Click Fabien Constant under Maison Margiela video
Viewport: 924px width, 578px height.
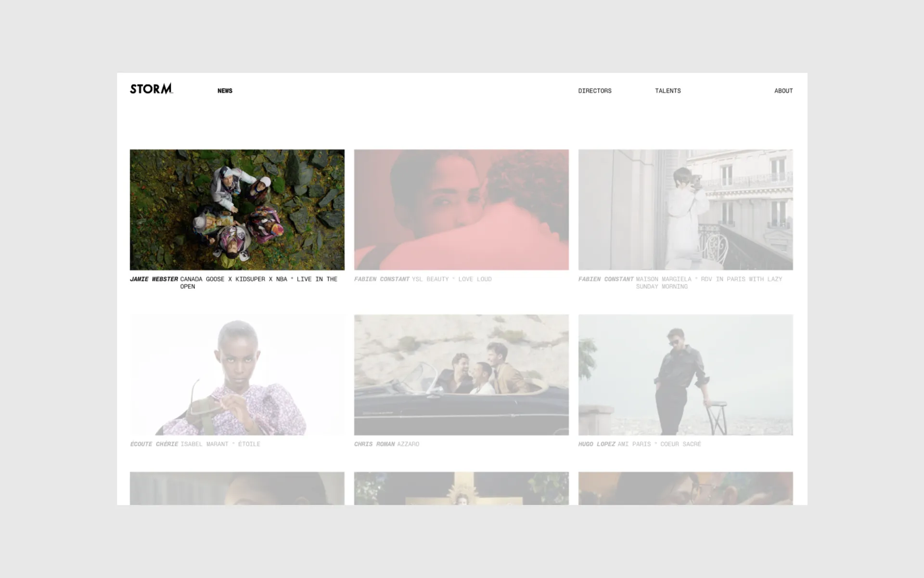tap(606, 279)
